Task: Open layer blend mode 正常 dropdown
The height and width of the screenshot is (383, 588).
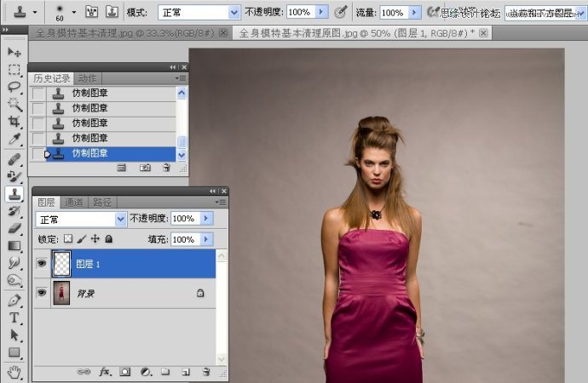Action: coord(81,220)
